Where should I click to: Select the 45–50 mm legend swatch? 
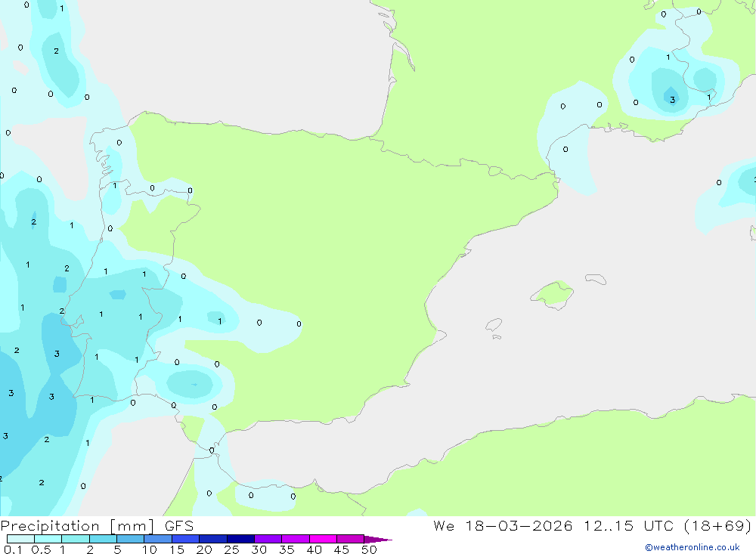[351, 539]
